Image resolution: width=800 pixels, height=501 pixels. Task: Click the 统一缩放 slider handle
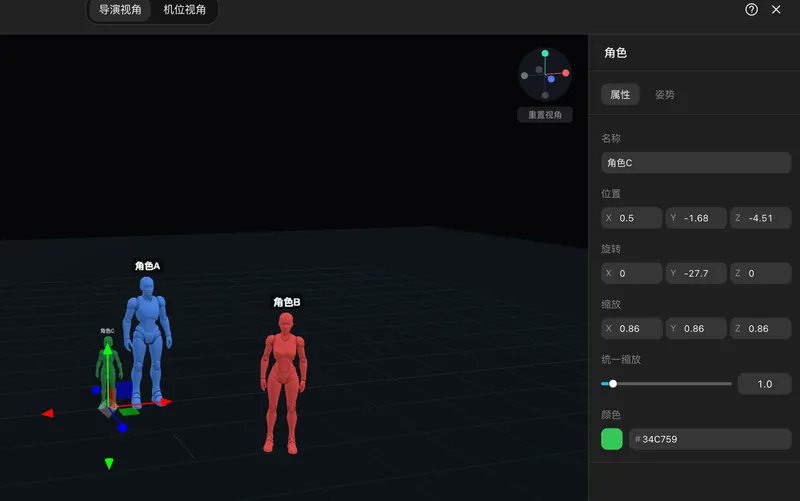[613, 384]
